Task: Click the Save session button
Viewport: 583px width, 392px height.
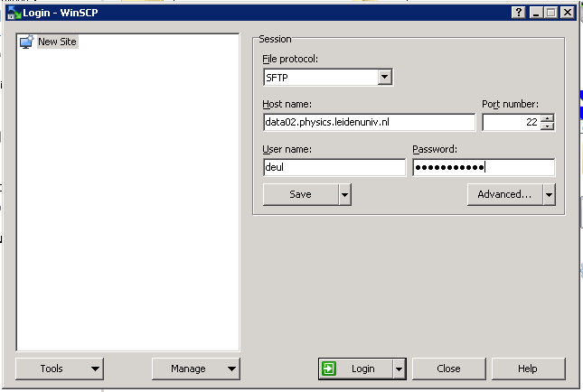Action: tap(300, 194)
